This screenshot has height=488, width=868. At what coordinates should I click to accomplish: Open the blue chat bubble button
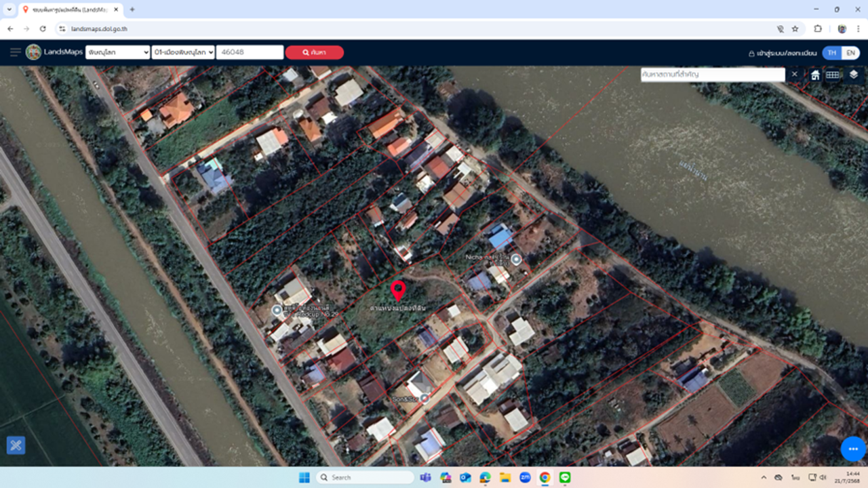click(x=852, y=449)
